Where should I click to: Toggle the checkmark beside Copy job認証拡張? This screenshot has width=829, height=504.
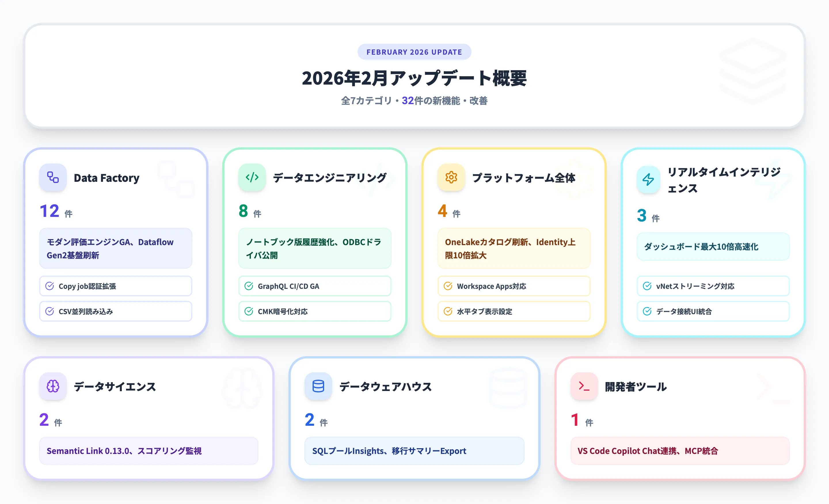50,286
